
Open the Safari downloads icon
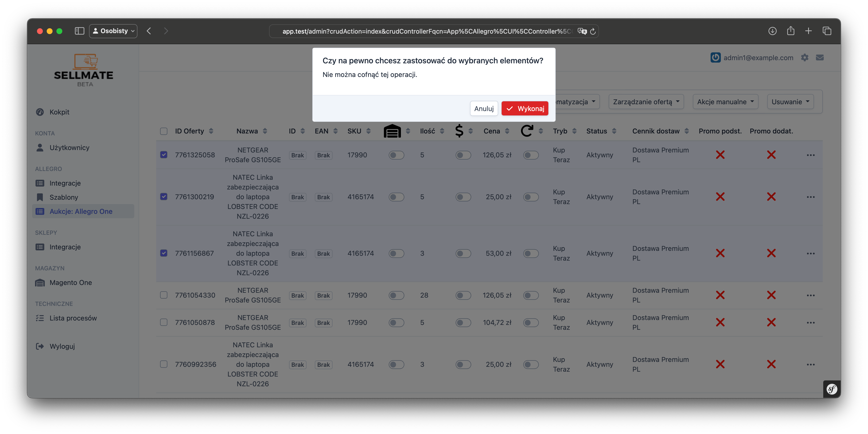[772, 31]
